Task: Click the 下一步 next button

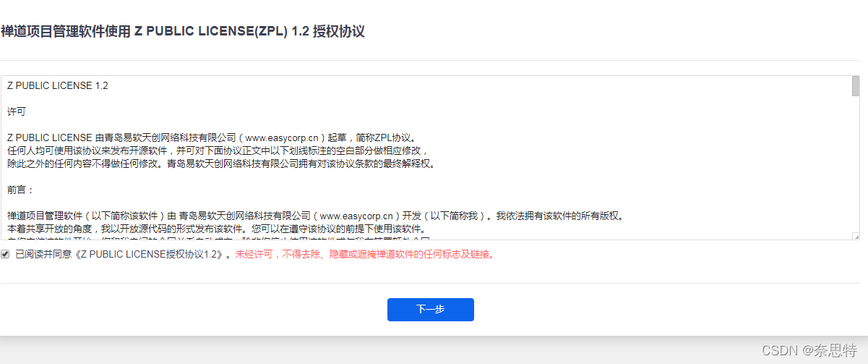Action: pos(431,310)
